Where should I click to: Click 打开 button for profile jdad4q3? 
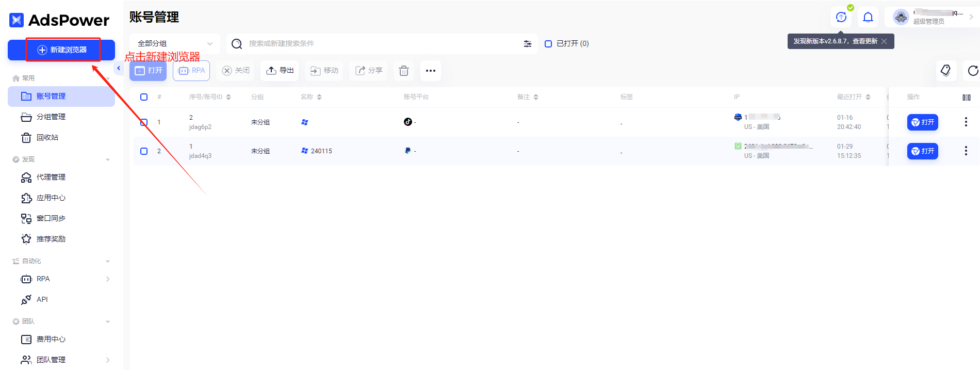(x=923, y=151)
